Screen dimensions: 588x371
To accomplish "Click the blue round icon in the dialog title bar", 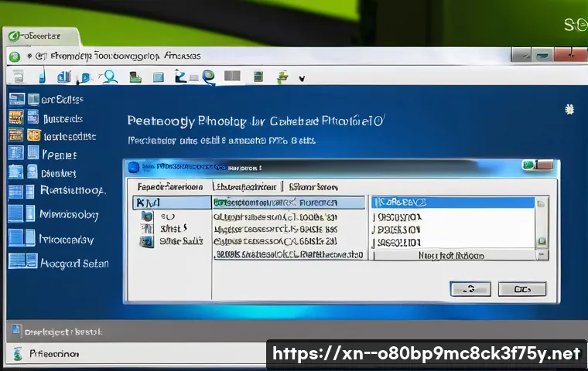I will (x=133, y=166).
